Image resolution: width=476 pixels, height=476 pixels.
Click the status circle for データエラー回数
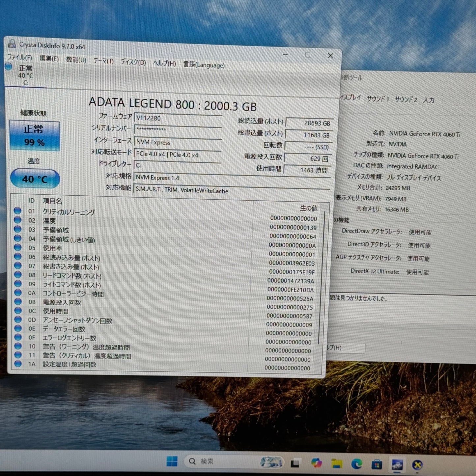[18, 328]
